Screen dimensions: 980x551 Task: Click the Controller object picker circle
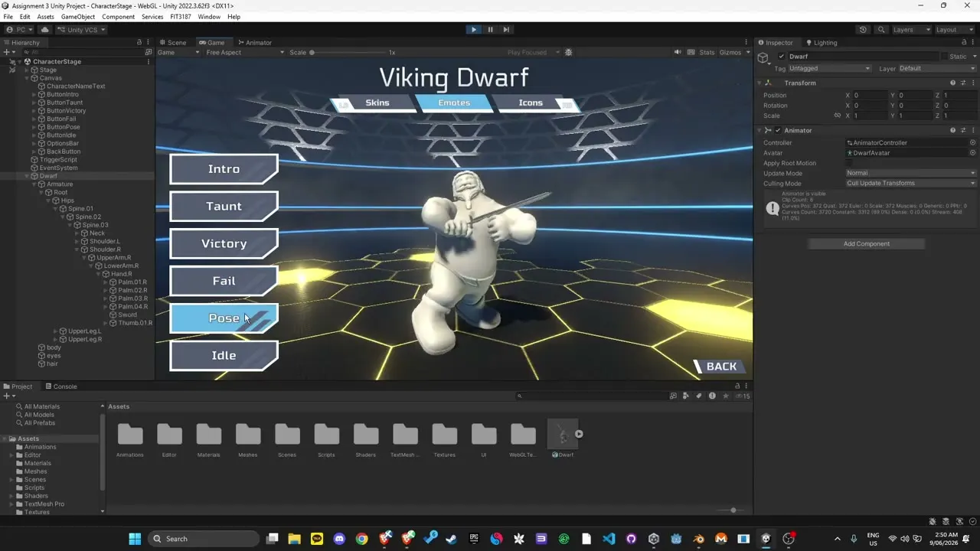click(973, 143)
